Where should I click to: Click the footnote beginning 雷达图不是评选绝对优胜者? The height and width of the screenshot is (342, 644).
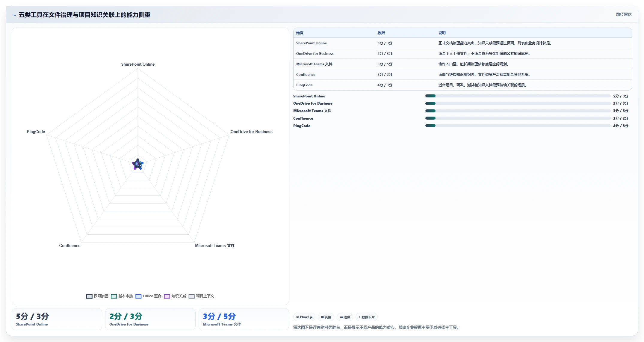(x=377, y=327)
